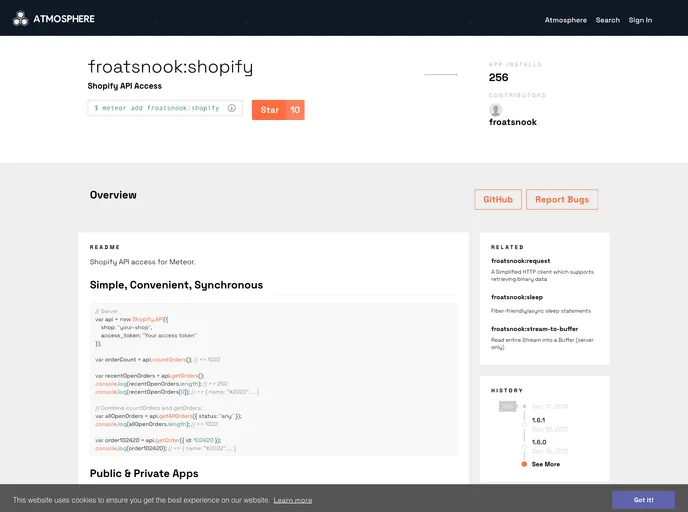Screen dimensions: 688x512
Task: Open the Atmosphere nav link
Action: tap(566, 20)
